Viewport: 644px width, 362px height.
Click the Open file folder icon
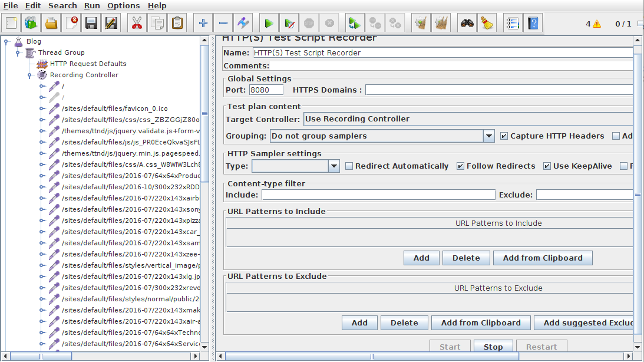(51, 23)
